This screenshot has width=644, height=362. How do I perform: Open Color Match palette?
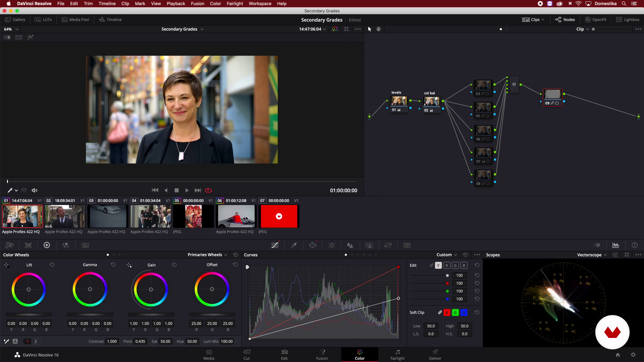click(x=28, y=245)
